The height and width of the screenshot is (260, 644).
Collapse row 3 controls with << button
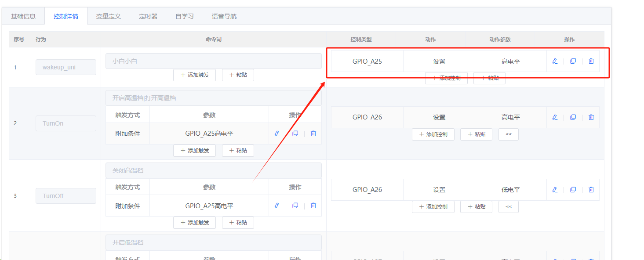tap(509, 207)
